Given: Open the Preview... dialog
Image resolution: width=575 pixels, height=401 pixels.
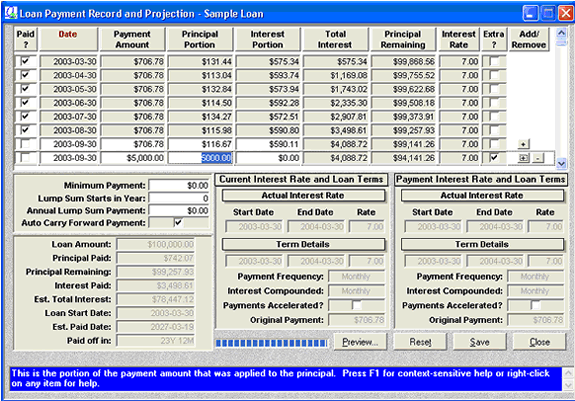Looking at the screenshot, I should point(360,342).
